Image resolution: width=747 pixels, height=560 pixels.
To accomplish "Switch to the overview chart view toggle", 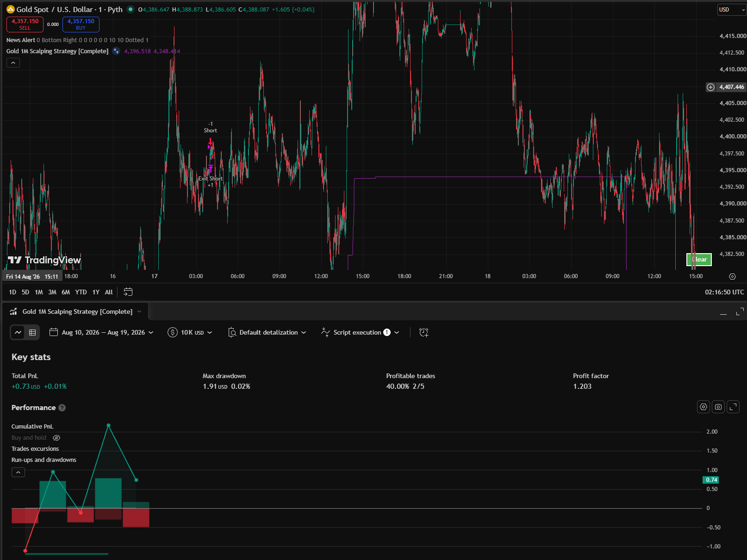I will [x=18, y=332].
